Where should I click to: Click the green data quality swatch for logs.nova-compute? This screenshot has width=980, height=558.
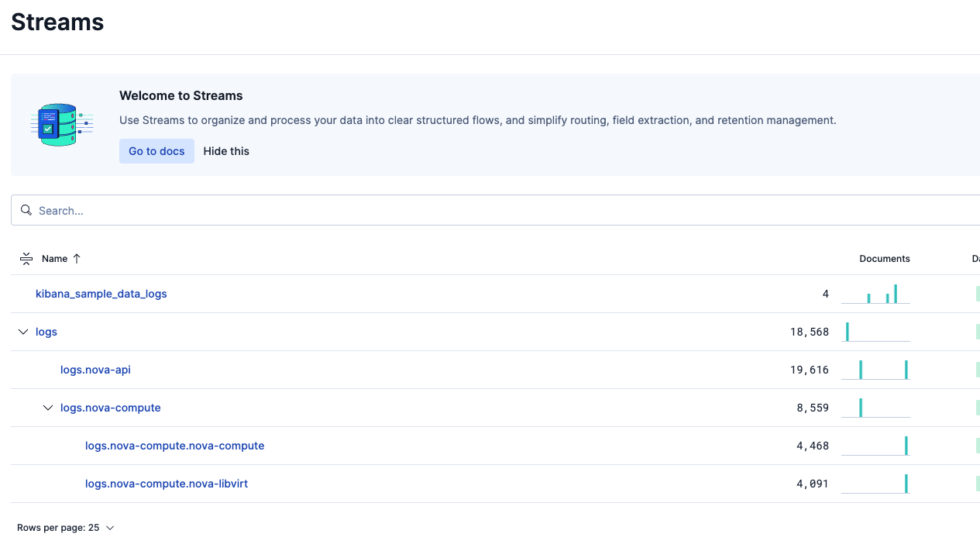[977, 408]
